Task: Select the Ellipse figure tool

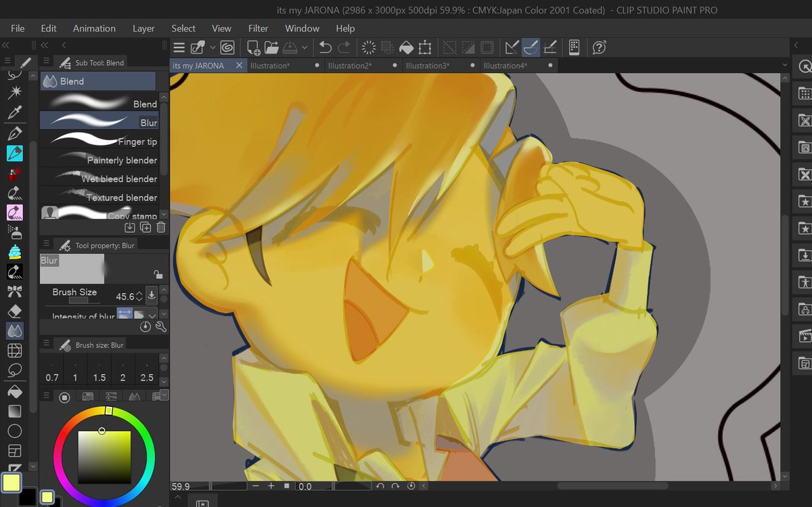Action: (14, 431)
